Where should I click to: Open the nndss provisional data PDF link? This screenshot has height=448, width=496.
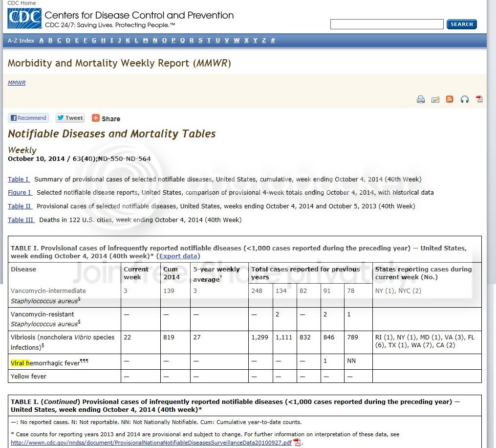click(151, 442)
